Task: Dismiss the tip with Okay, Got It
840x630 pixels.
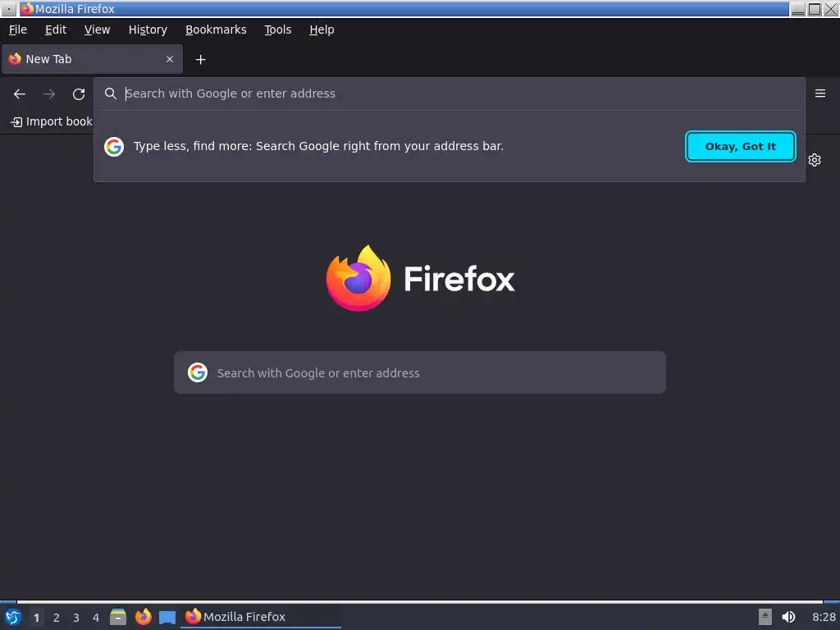Action: (x=741, y=146)
